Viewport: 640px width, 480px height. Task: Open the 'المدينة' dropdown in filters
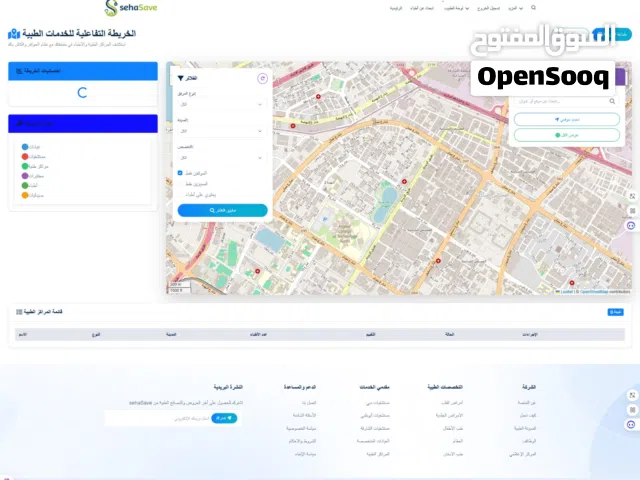click(222, 131)
